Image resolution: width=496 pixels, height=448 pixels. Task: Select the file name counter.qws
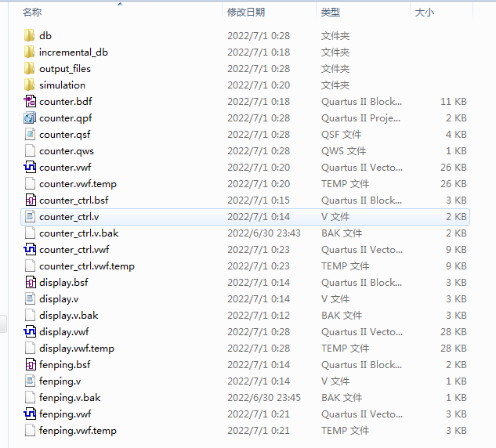tap(67, 151)
